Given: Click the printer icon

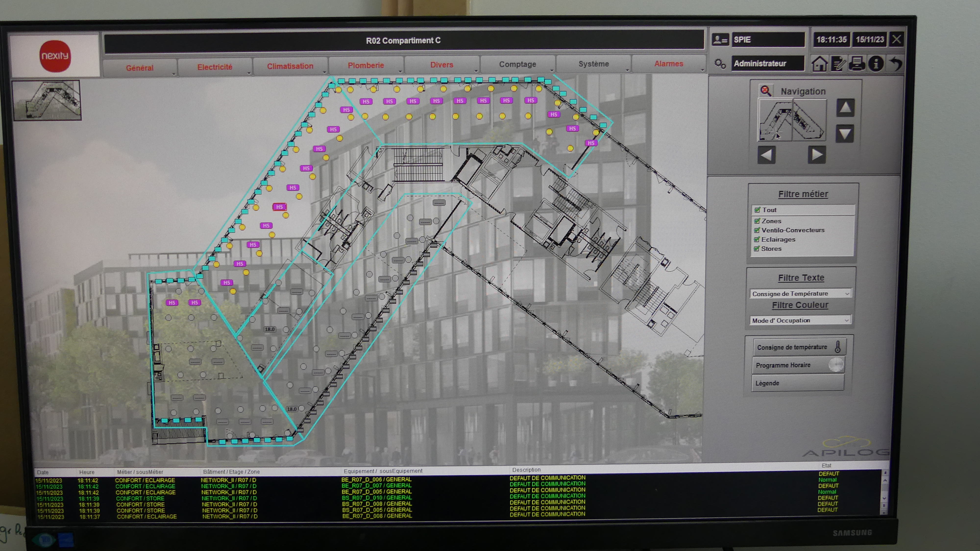Looking at the screenshot, I should (857, 63).
